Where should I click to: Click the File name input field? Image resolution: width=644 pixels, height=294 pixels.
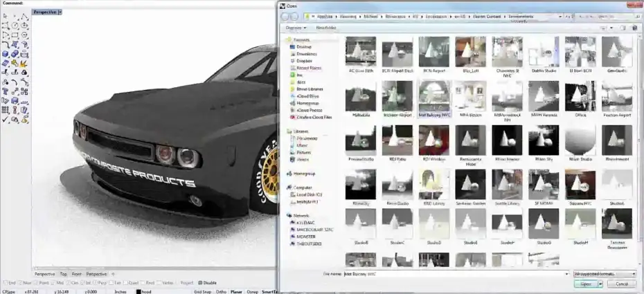pos(456,273)
